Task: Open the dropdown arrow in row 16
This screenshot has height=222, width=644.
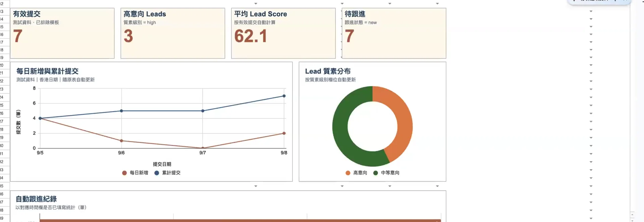Action: 591,35
